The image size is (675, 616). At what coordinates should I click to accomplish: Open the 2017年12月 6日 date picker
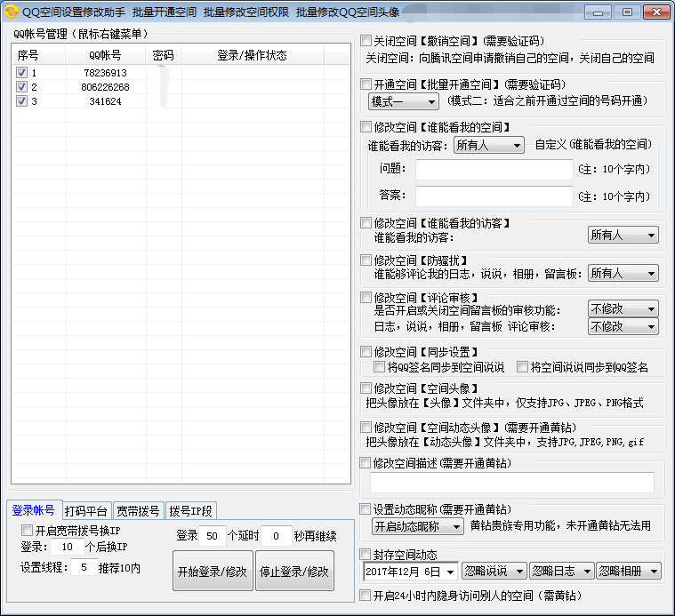click(x=411, y=572)
